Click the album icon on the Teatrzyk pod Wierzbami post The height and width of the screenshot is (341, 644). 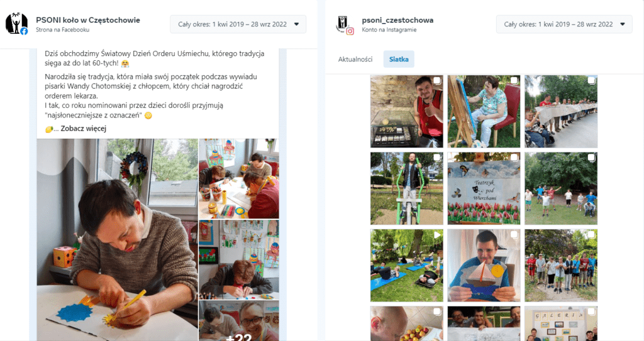point(514,158)
